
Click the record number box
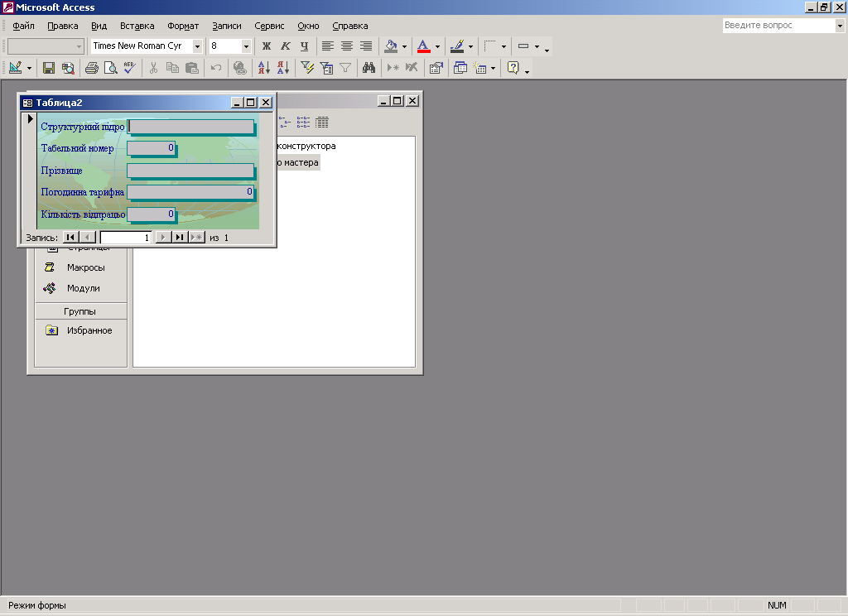point(126,238)
